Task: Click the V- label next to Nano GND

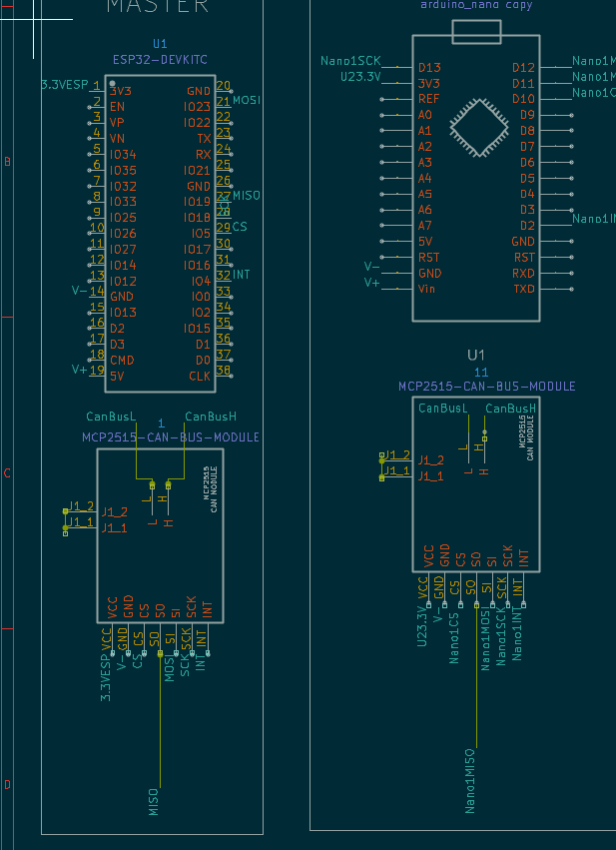Action: point(371,267)
